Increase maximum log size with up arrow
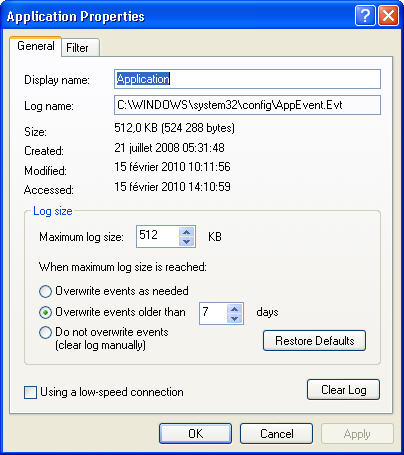The image size is (404, 455). click(187, 232)
